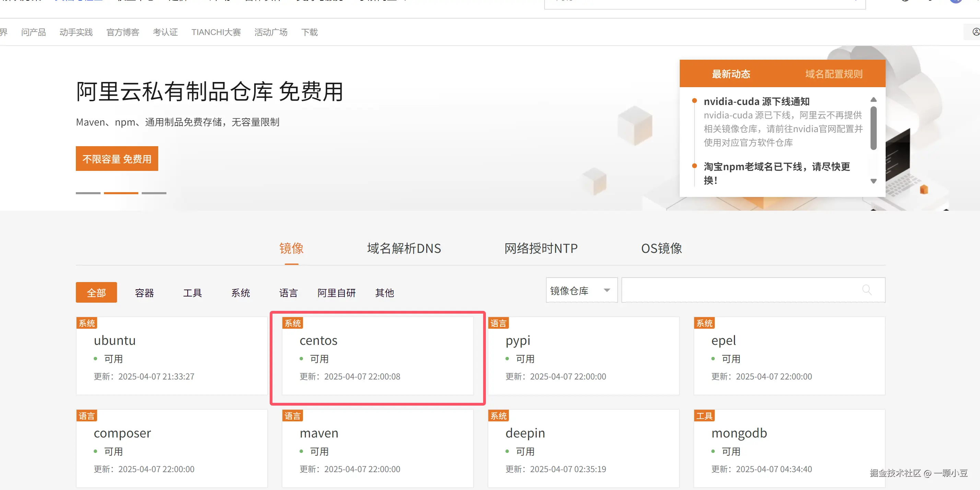The image size is (980, 490).
Task: Open the ubuntu mirror card
Action: [x=171, y=356]
